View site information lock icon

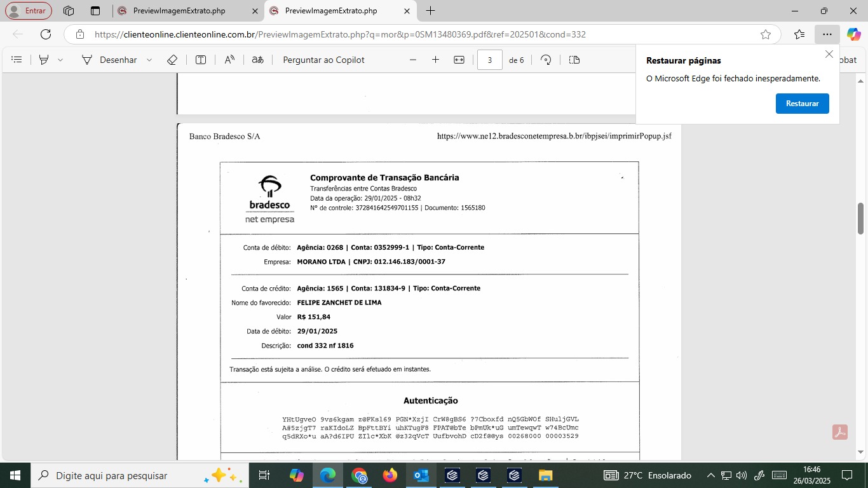79,34
